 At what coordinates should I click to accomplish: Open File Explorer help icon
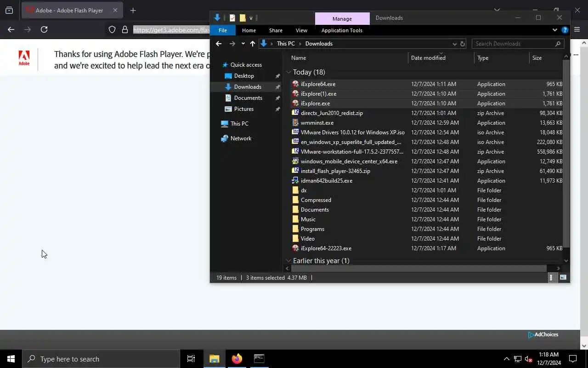(x=565, y=30)
